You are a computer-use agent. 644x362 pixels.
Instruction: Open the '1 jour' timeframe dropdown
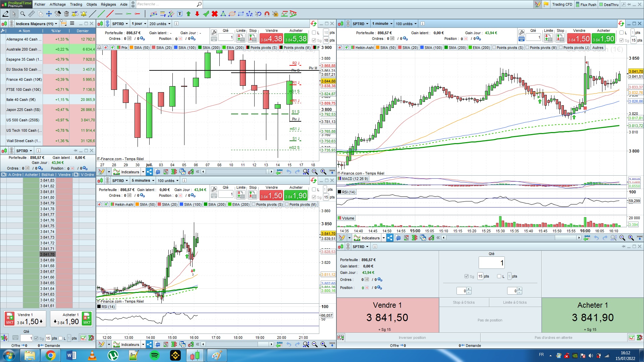coord(139,24)
